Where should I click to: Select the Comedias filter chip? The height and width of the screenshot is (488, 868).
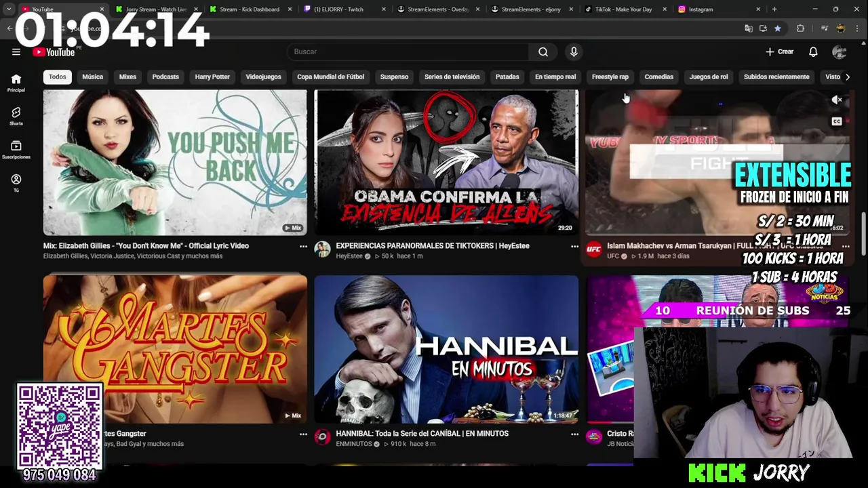pyautogui.click(x=659, y=77)
